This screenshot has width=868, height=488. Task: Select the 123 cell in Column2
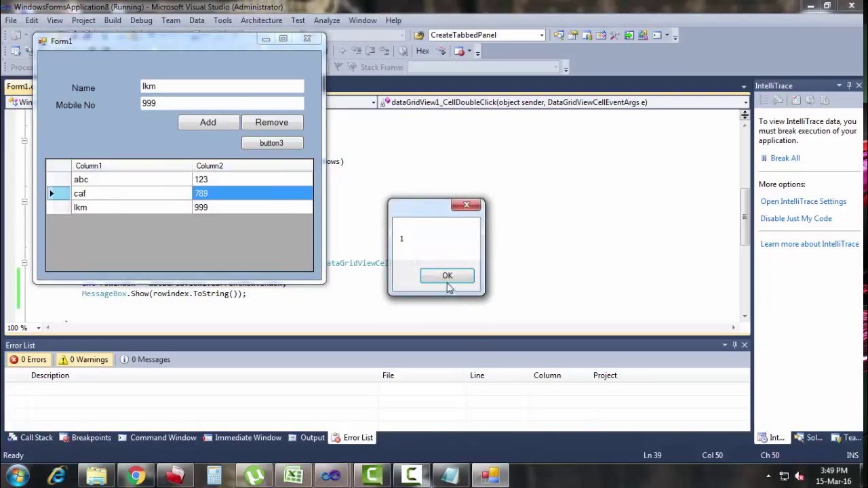pos(252,180)
